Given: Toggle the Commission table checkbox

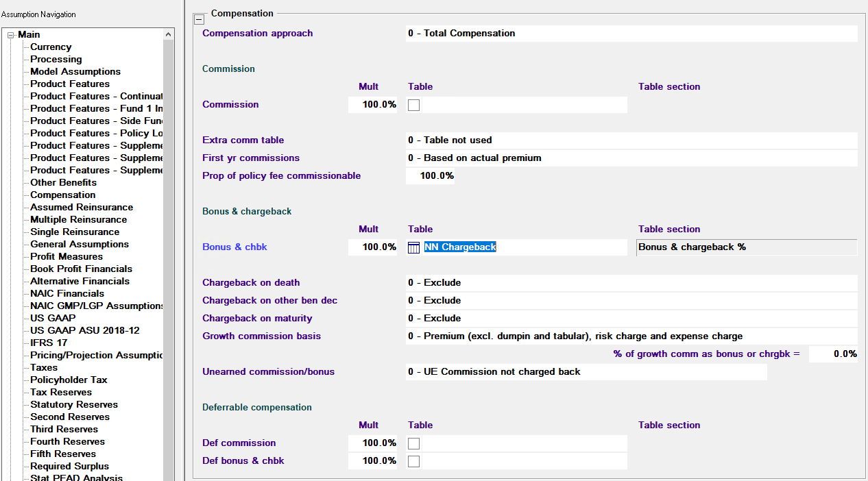Looking at the screenshot, I should [413, 105].
